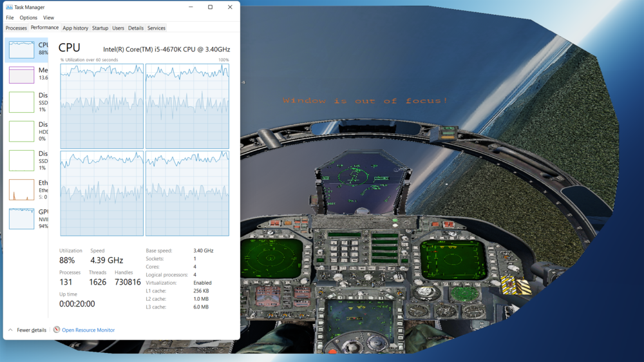
Task: Click the 6.0 MB L3 cache value
Action: [201, 307]
